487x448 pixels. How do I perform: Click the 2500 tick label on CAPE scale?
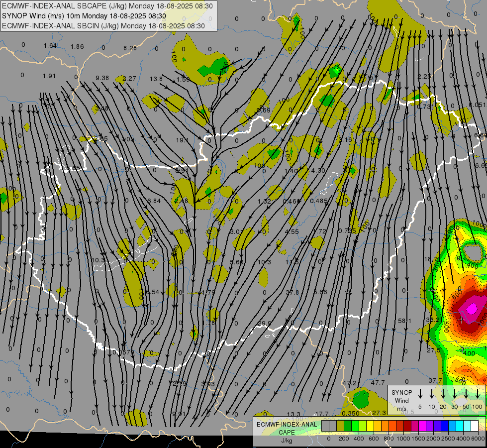[448, 439]
